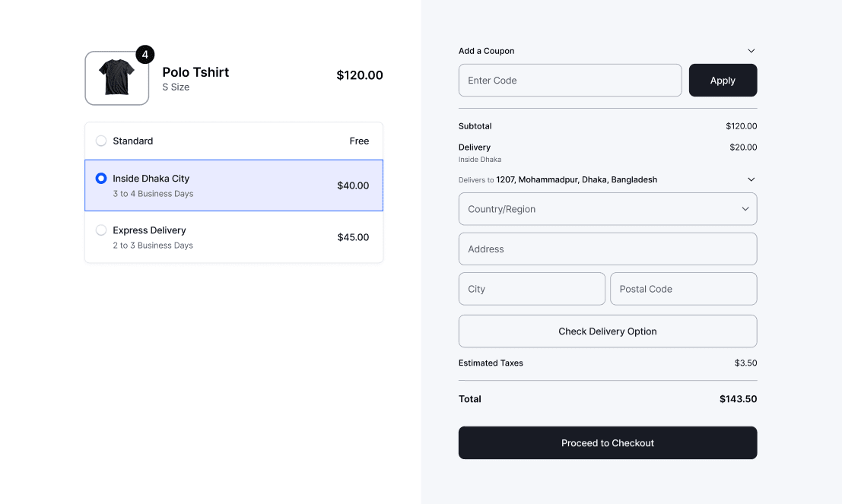
Task: Apply the coupon code
Action: pyautogui.click(x=723, y=81)
